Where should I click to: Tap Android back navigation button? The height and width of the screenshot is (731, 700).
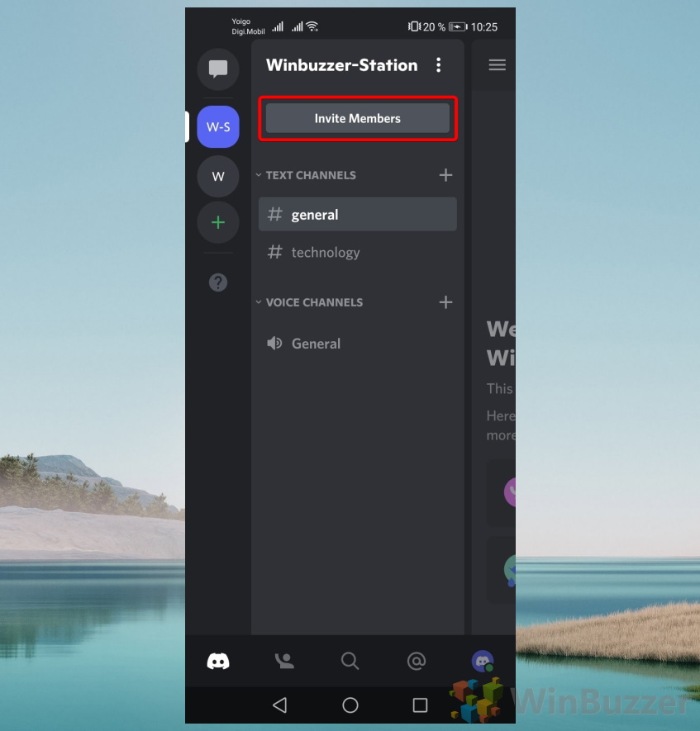280,705
